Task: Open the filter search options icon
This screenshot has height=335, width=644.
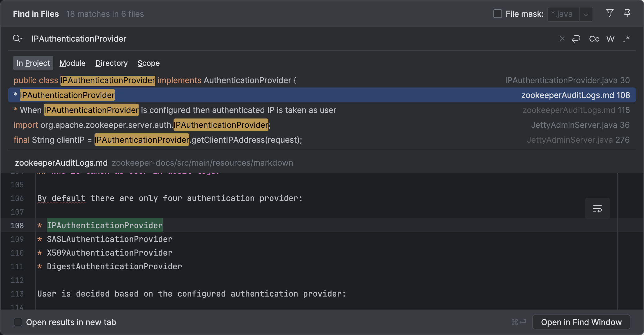Action: (x=610, y=13)
